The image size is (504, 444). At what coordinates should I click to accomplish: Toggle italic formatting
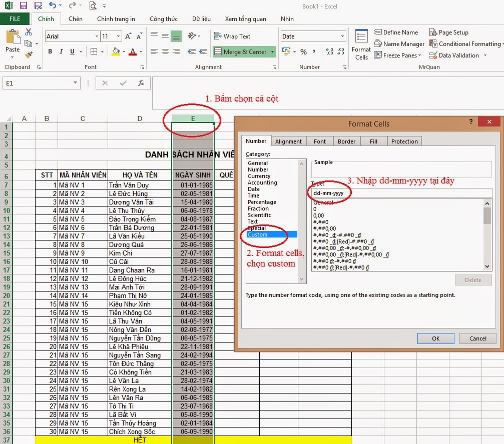click(x=61, y=51)
